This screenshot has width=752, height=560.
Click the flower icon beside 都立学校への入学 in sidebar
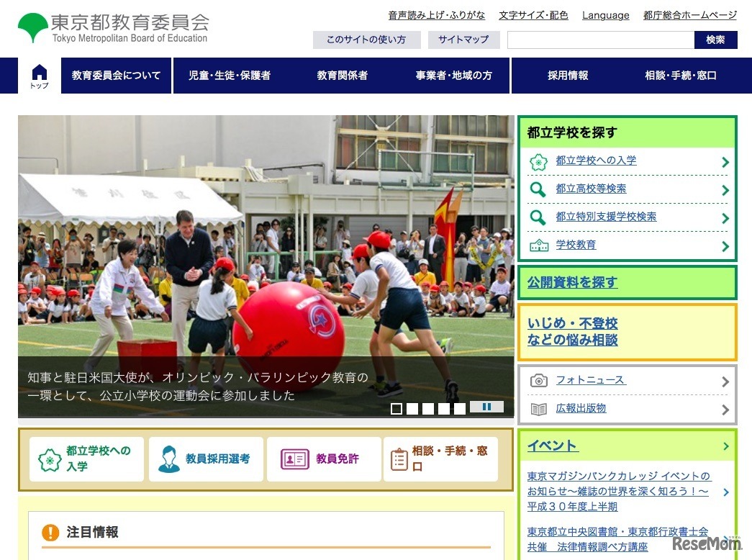point(538,162)
